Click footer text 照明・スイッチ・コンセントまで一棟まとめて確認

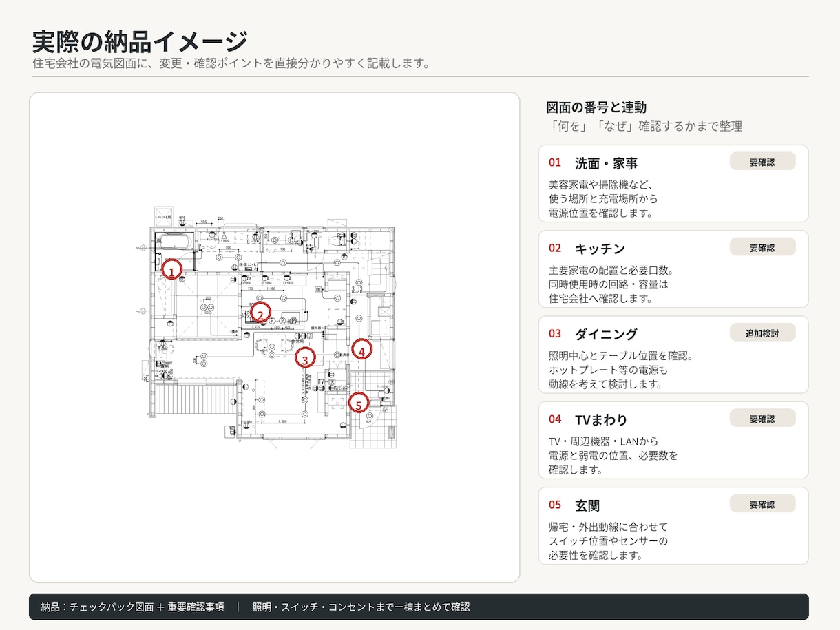pyautogui.click(x=361, y=607)
